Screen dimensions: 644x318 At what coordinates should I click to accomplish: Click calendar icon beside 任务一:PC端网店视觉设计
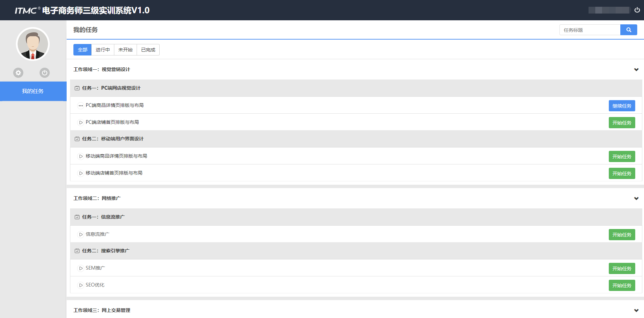pyautogui.click(x=77, y=88)
